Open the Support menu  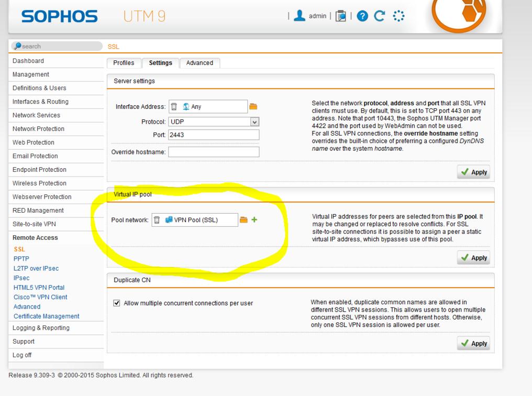[x=56, y=342]
